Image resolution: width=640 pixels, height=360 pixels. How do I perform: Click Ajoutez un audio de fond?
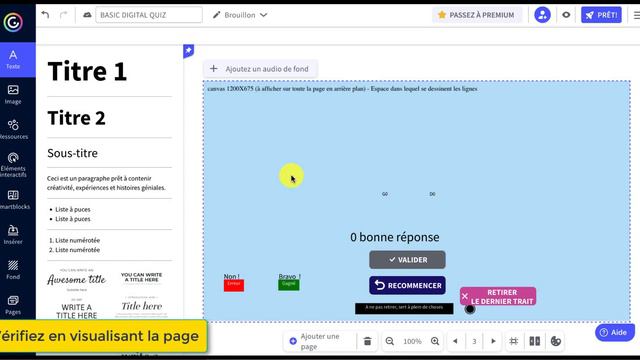click(x=260, y=69)
